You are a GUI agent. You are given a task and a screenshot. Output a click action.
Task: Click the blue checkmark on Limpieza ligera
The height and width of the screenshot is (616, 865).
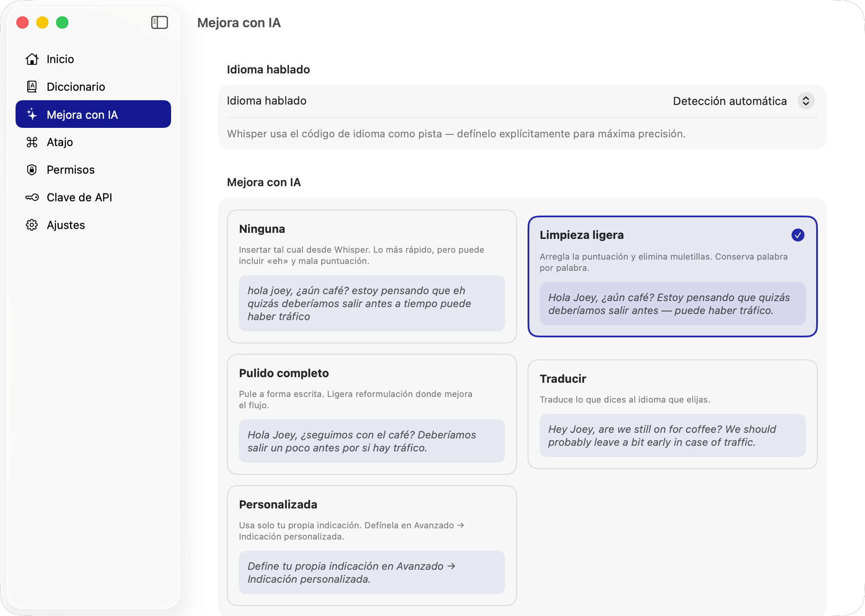(798, 235)
